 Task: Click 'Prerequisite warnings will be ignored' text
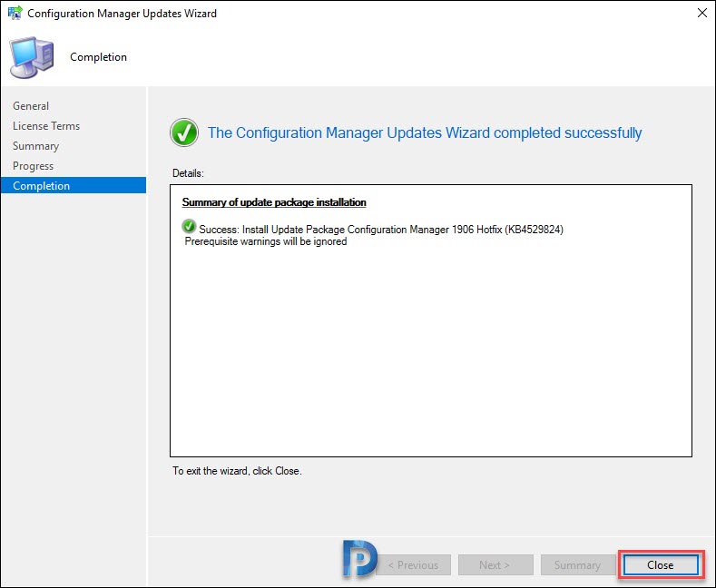click(266, 241)
